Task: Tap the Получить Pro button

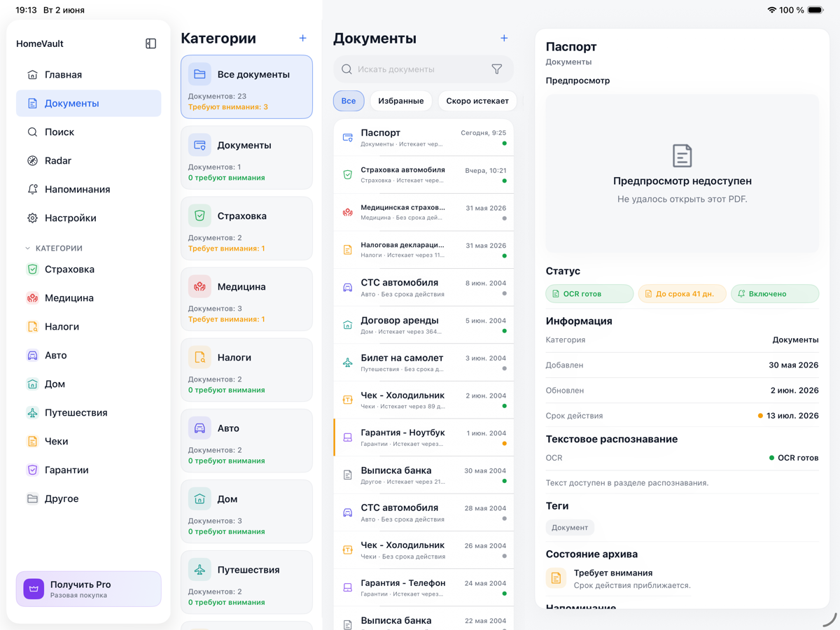Action: 89,589
